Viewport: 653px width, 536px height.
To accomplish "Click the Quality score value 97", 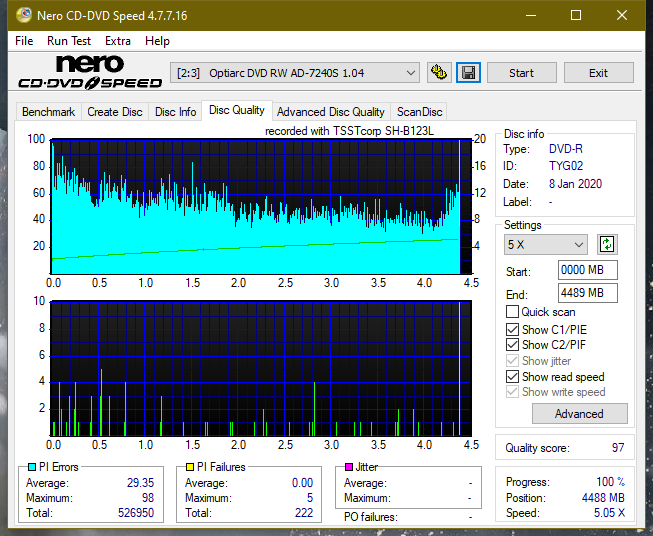I will coord(618,448).
